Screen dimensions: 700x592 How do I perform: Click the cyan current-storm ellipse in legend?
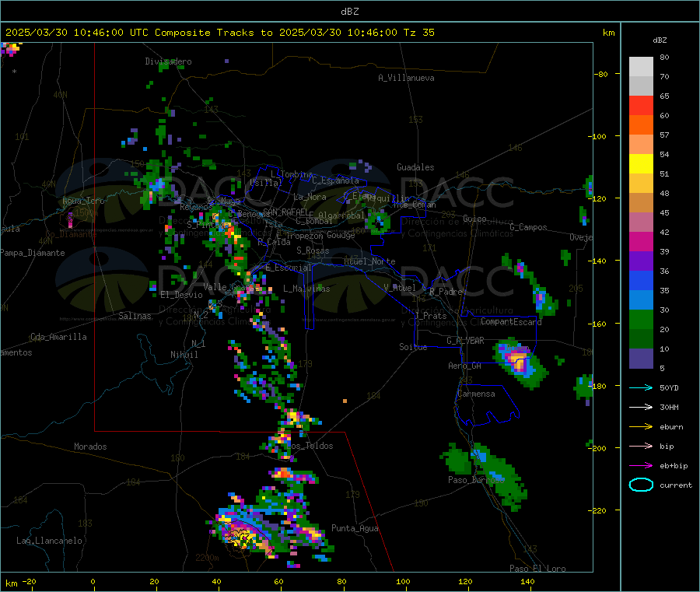[x=641, y=485]
